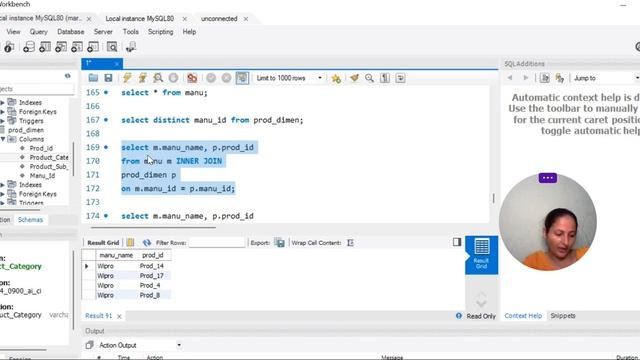Image resolution: width=640 pixels, height=360 pixels.
Task: Open the Database menu
Action: pyautogui.click(x=71, y=32)
